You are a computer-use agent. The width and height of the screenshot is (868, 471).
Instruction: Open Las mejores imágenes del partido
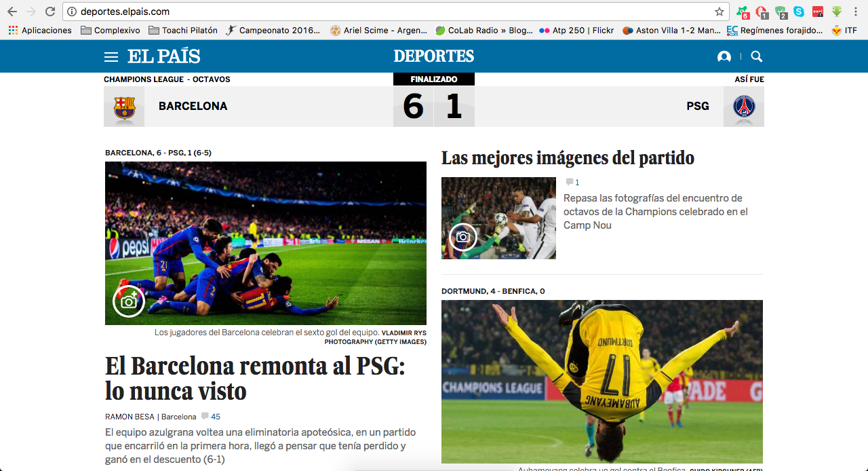(568, 158)
